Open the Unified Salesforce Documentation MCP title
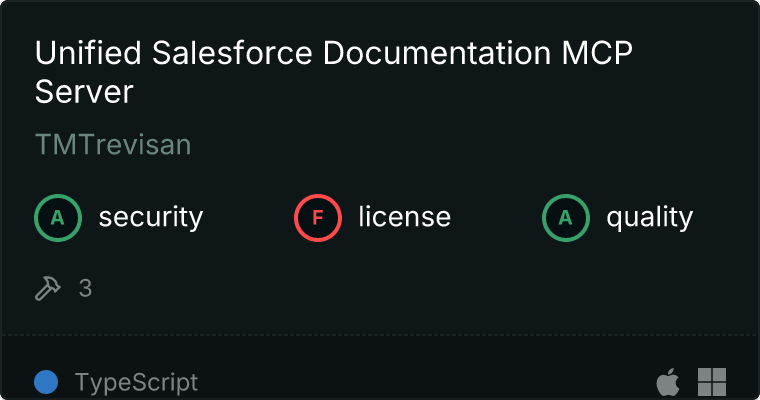The image size is (760, 400). (x=334, y=54)
